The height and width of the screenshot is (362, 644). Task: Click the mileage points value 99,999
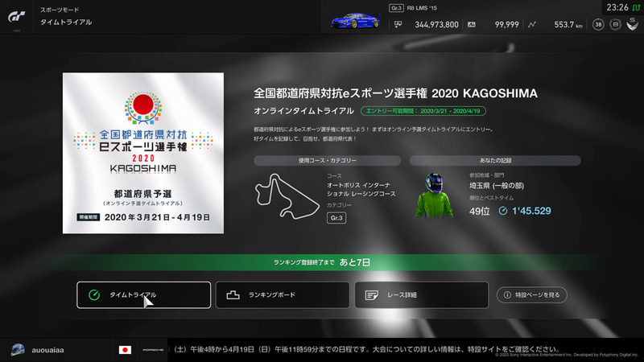[506, 25]
